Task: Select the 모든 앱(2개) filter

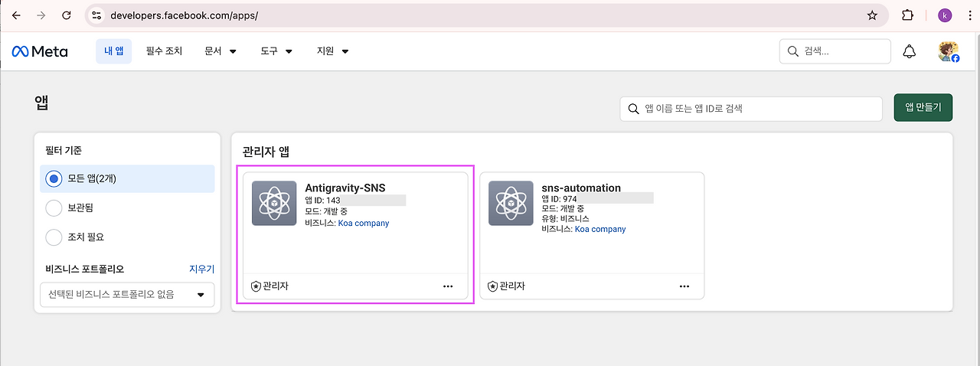Action: point(127,178)
